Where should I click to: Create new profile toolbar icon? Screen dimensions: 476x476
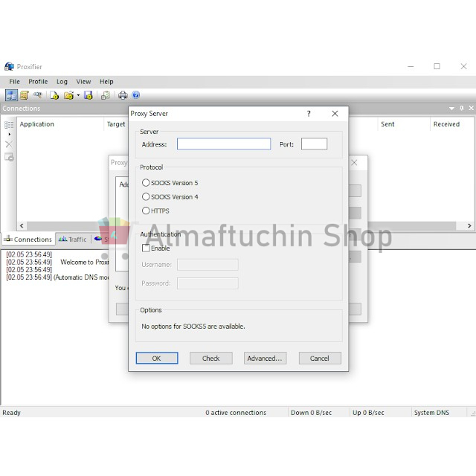coord(54,95)
